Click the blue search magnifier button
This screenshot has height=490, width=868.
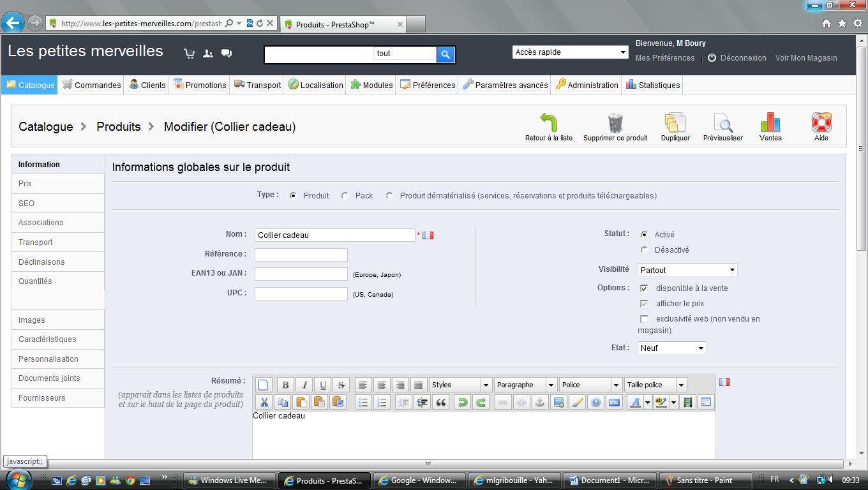coord(445,54)
